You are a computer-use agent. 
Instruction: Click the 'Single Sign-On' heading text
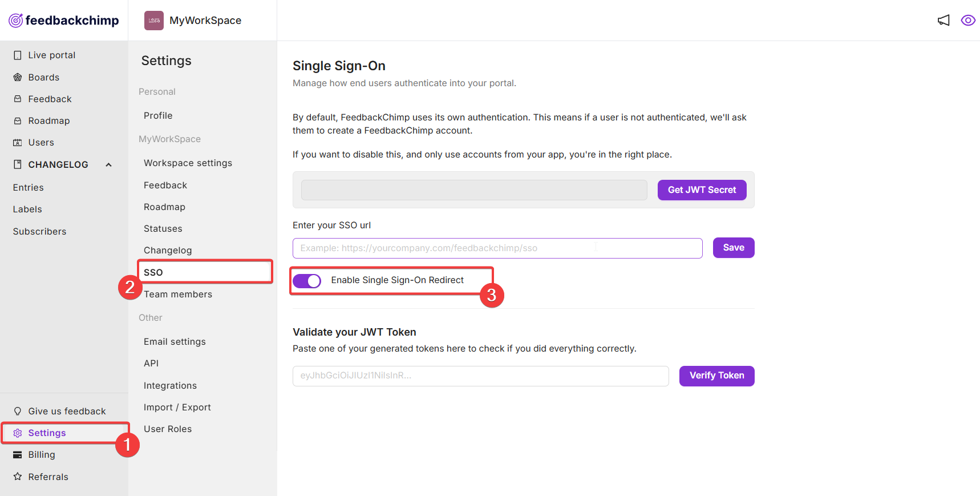tap(339, 66)
